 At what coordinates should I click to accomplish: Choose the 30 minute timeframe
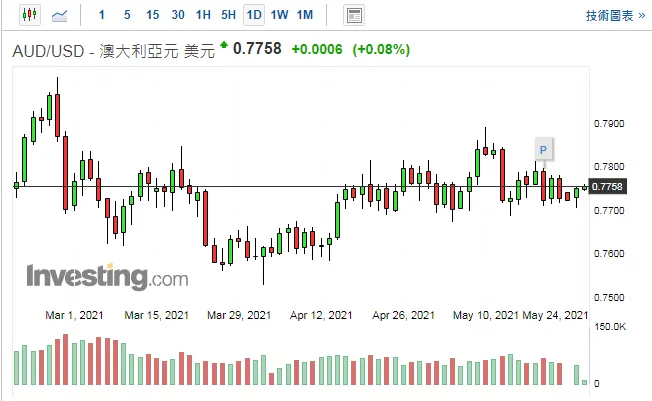tap(178, 15)
